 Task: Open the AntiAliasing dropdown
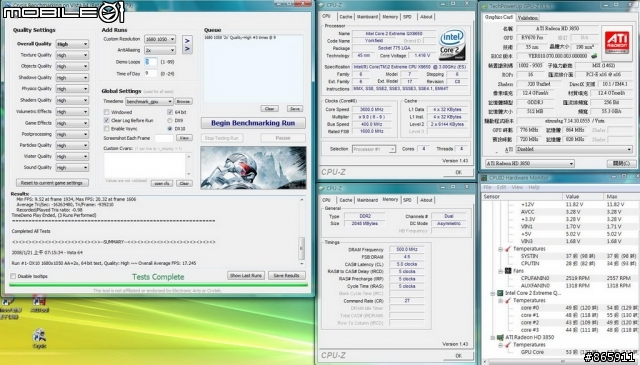click(x=160, y=50)
